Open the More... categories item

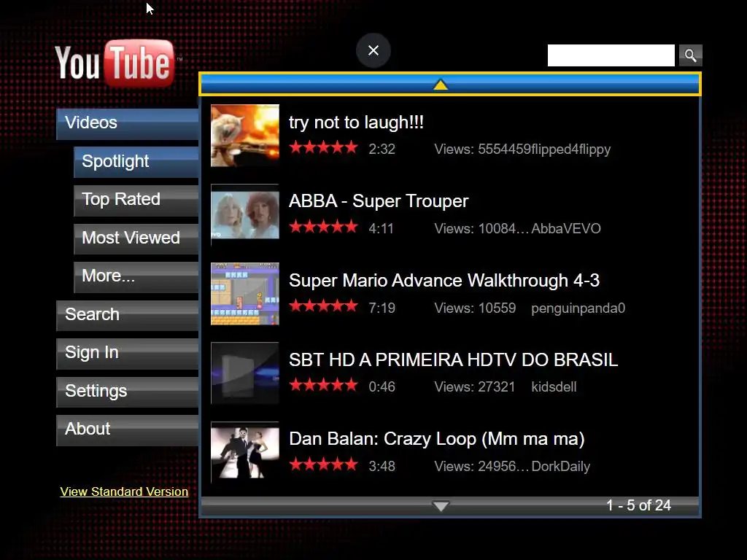[136, 276]
